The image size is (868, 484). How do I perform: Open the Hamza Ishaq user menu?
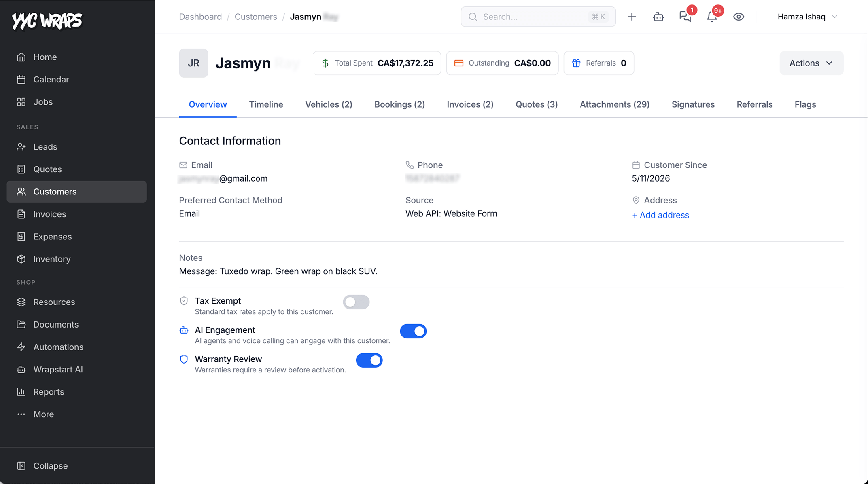[x=807, y=17]
